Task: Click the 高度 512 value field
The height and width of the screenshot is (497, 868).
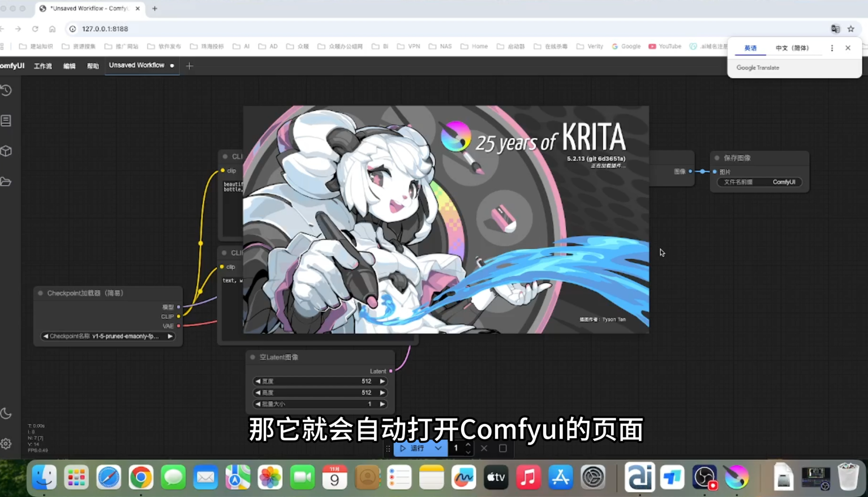Action: (320, 393)
